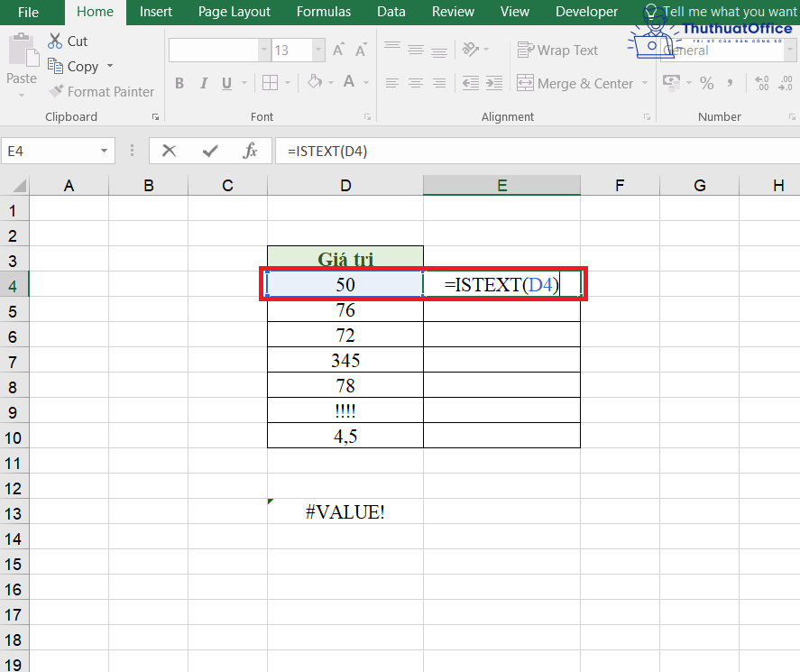Toggle bold formatting

[x=179, y=83]
